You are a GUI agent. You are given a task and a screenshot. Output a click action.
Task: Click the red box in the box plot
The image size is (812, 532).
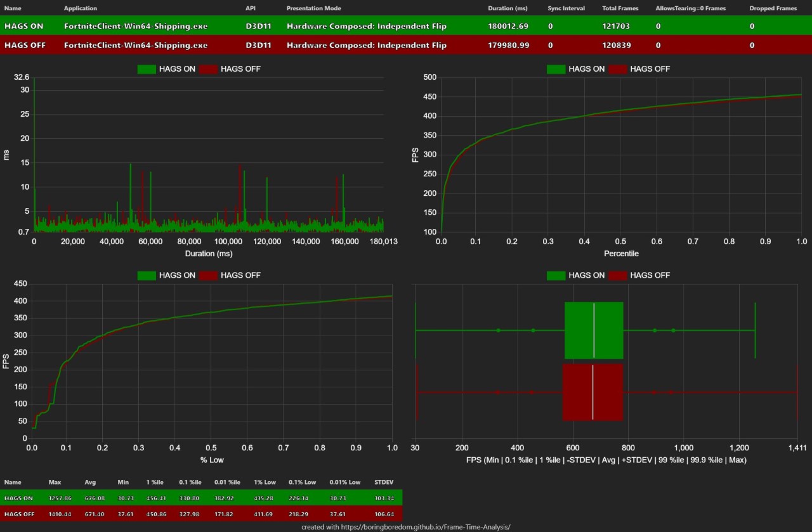coord(593,393)
